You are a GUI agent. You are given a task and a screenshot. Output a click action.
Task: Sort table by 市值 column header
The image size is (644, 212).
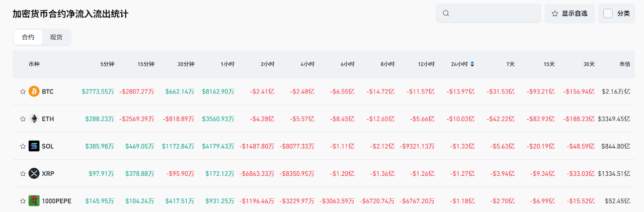tap(624, 64)
